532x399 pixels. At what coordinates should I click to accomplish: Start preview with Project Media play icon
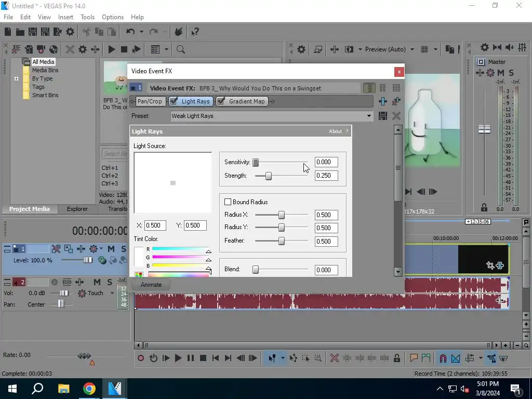coord(111,49)
